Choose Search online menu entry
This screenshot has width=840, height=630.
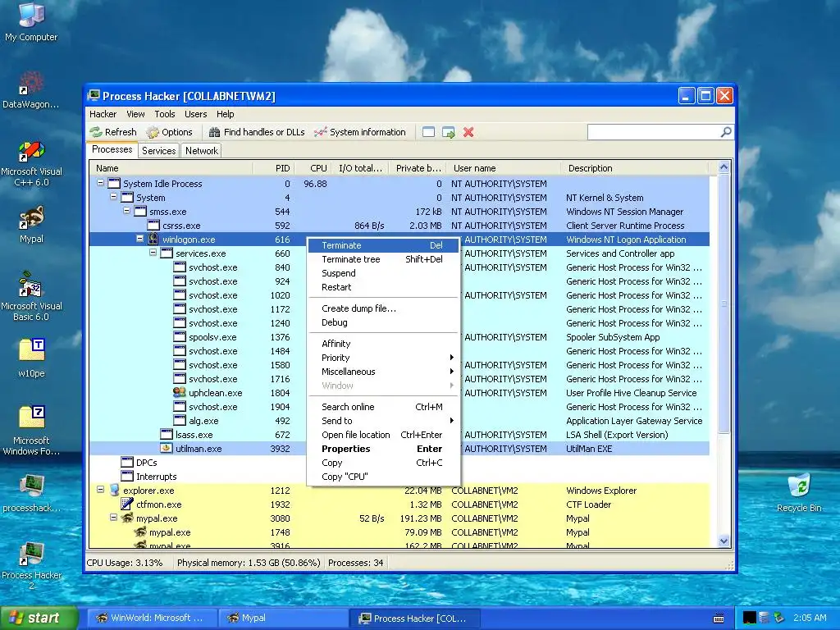(x=384, y=407)
